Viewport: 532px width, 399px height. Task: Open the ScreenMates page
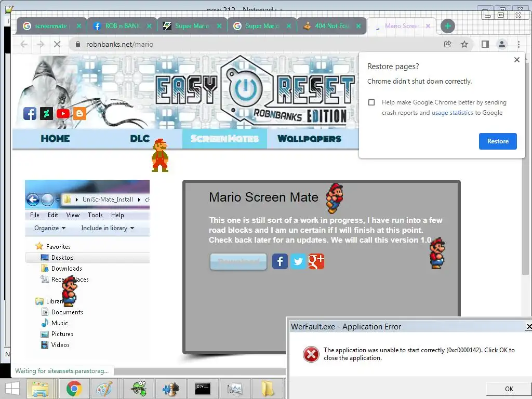click(224, 138)
